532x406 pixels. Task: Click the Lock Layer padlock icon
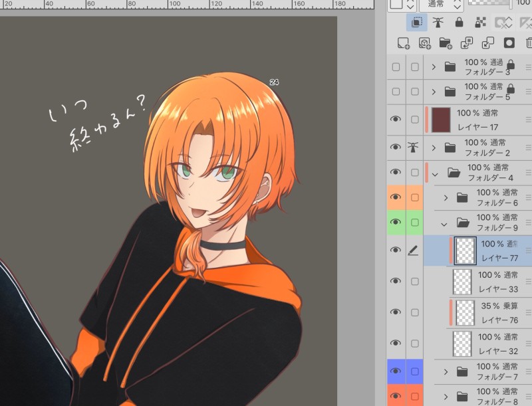pos(459,23)
